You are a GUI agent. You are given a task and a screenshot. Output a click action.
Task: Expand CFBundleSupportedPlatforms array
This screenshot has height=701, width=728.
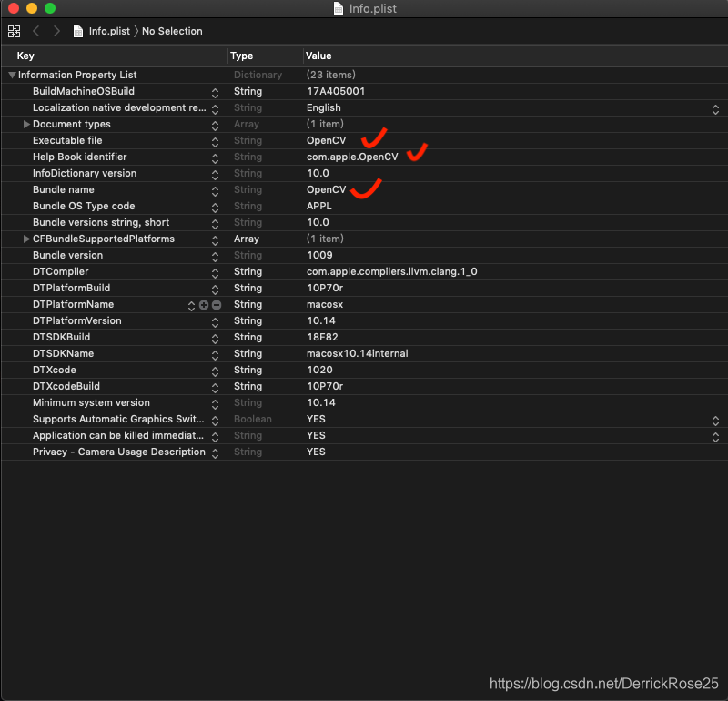pyautogui.click(x=26, y=239)
